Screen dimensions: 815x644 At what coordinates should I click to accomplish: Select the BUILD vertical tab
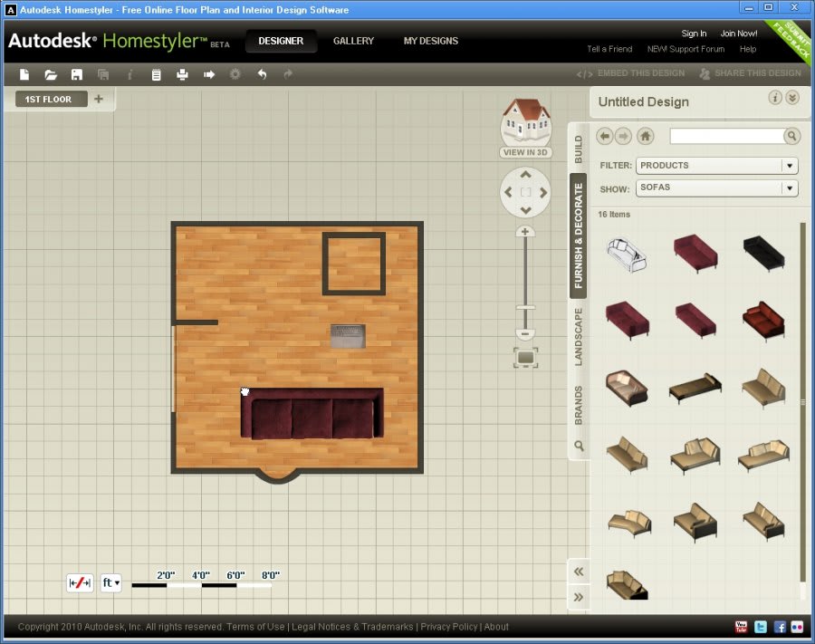(579, 149)
